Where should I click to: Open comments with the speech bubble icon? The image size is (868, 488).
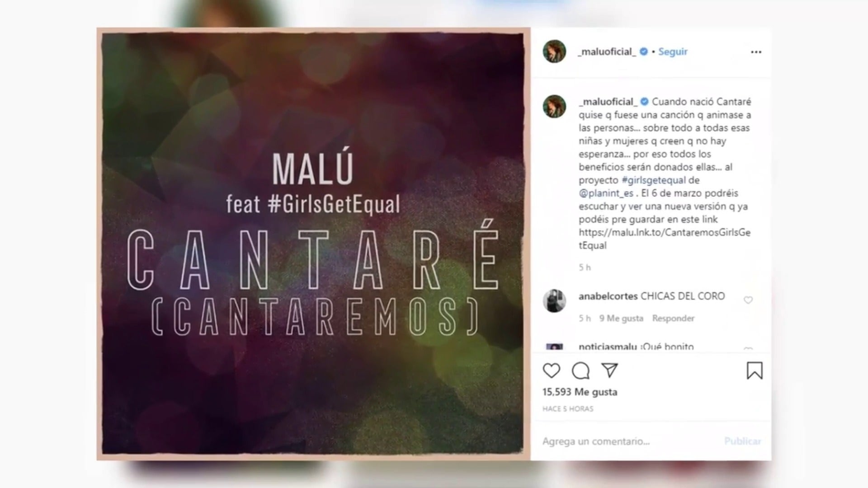click(x=580, y=371)
